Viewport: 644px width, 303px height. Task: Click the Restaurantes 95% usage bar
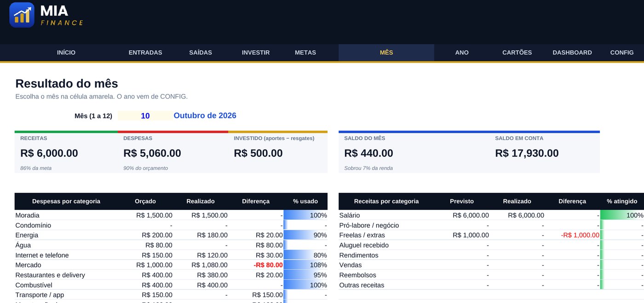click(305, 275)
